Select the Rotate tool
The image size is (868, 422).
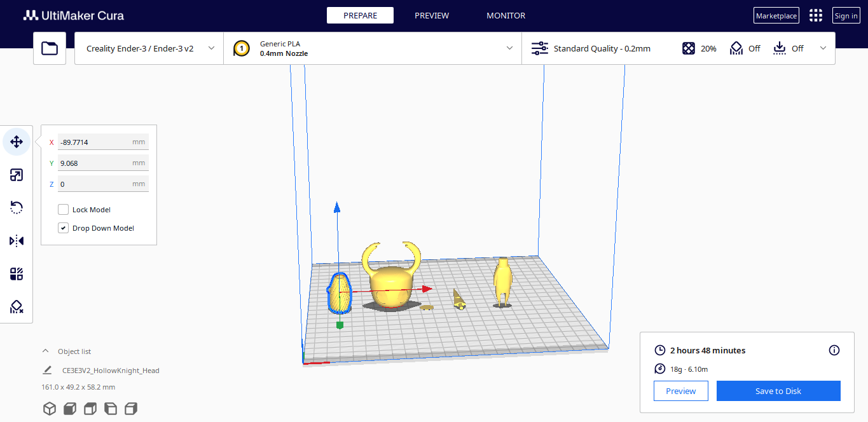(17, 208)
